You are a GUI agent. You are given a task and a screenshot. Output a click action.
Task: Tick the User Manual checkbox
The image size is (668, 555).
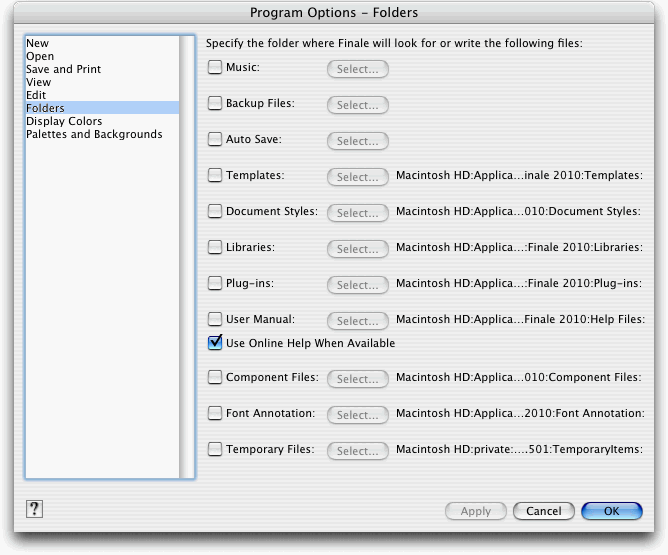[215, 319]
